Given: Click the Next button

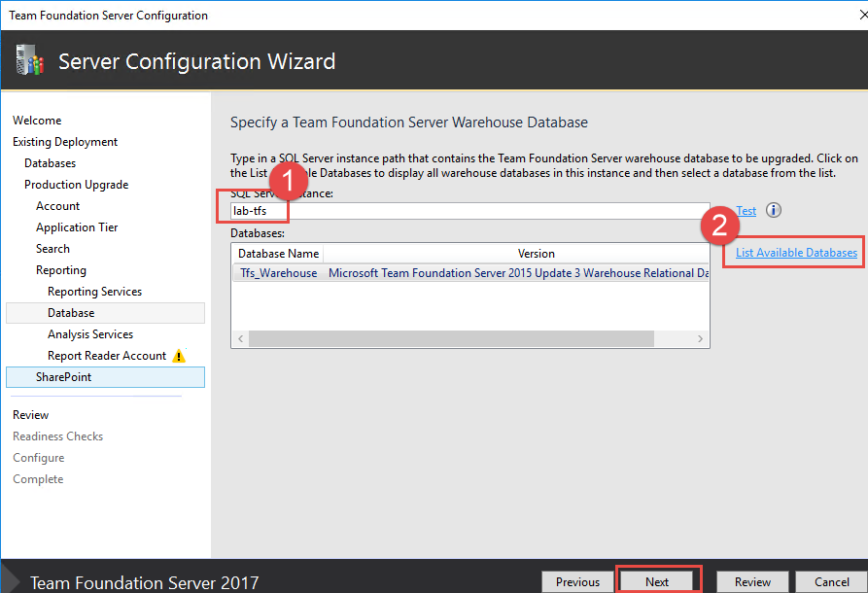Looking at the screenshot, I should (x=656, y=582).
